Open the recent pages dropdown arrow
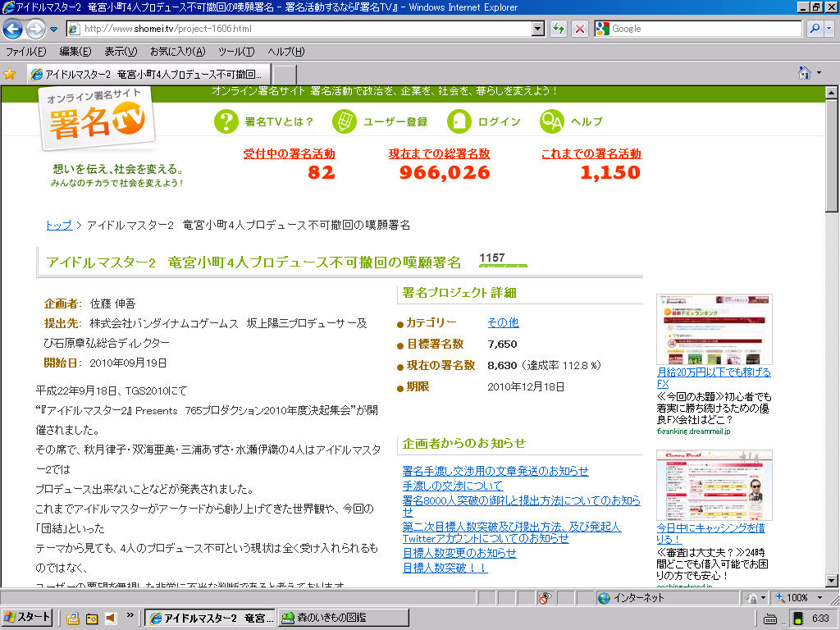The width and height of the screenshot is (840, 630). (53, 29)
